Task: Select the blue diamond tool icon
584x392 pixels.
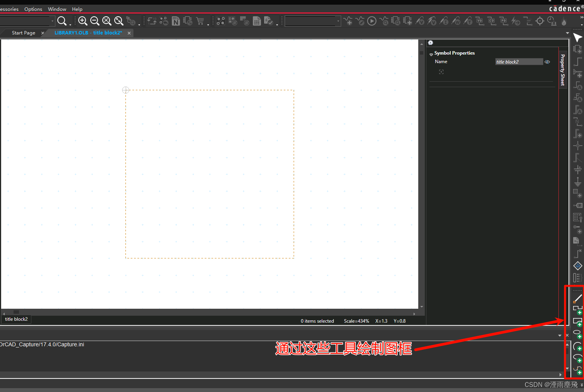Action: pyautogui.click(x=577, y=266)
